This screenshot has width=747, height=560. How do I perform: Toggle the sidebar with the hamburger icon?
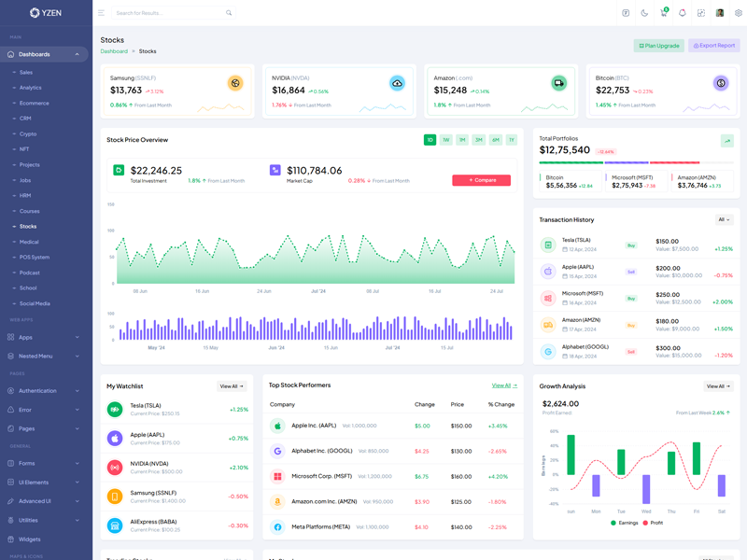[x=101, y=13]
